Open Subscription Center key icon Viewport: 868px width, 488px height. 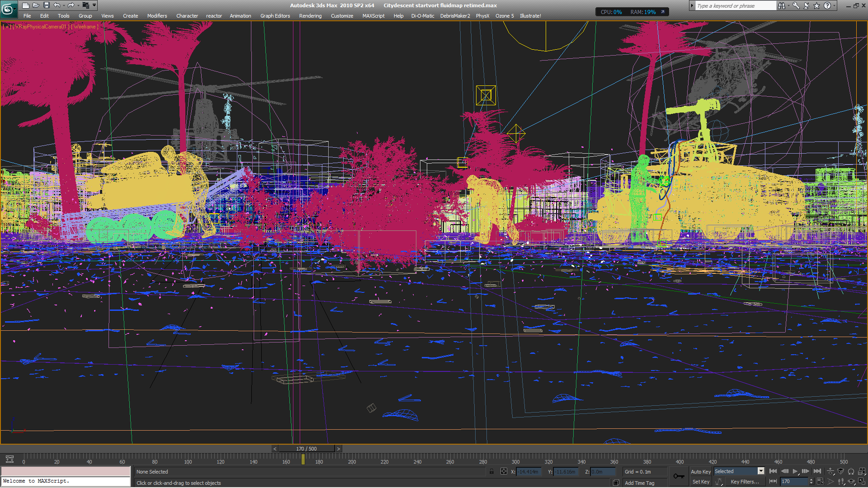pyautogui.click(x=796, y=6)
